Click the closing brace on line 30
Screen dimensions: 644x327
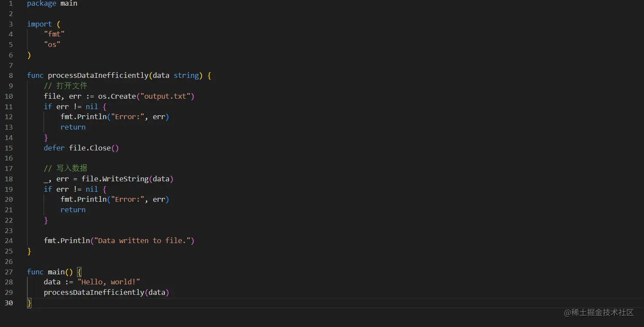[29, 303]
